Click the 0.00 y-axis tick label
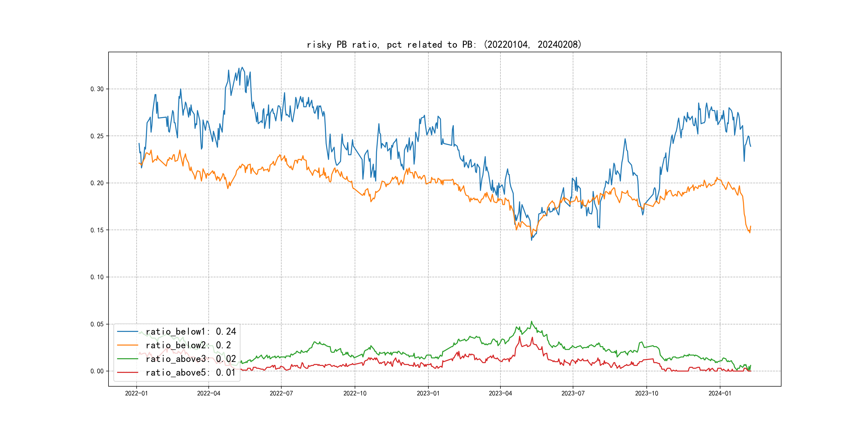868x434 pixels. [97, 371]
